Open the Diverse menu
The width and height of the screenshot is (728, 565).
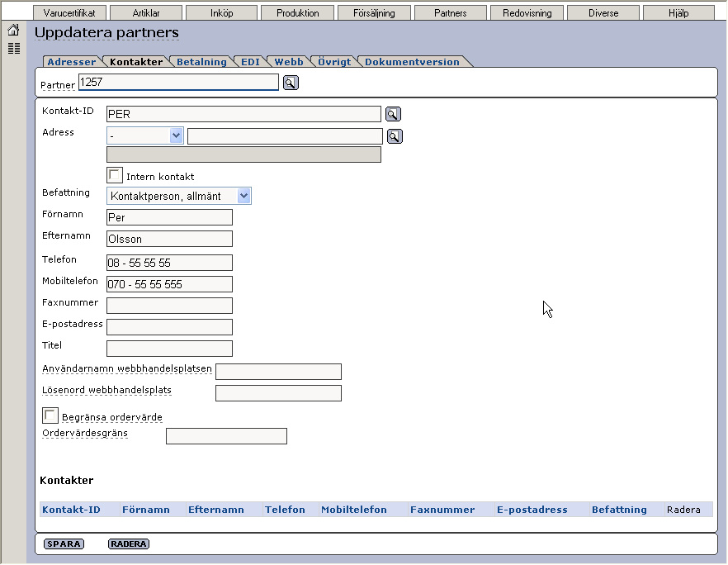tap(603, 13)
